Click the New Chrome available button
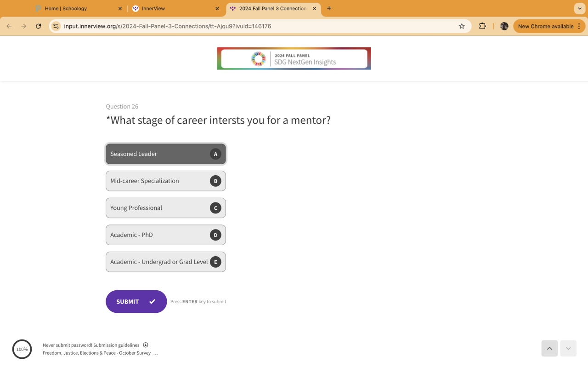The image size is (588, 368). pyautogui.click(x=546, y=26)
